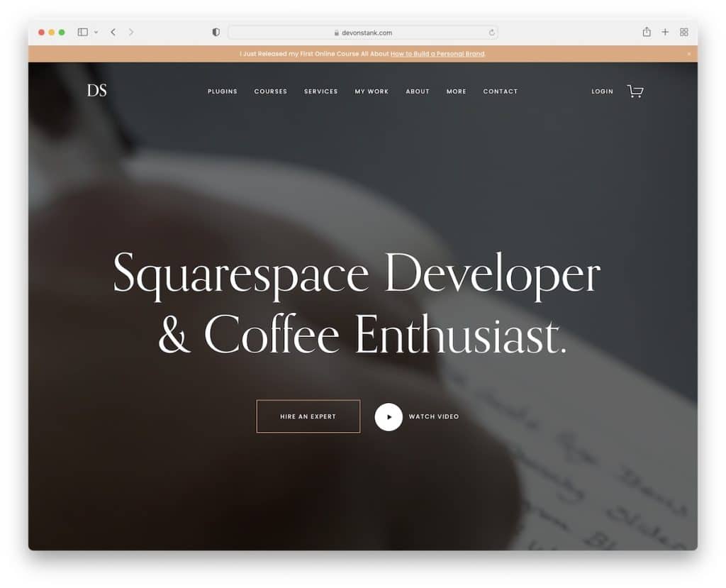Viewport: 726px width, 588px height.
Task: Click the Login link
Action: point(602,91)
